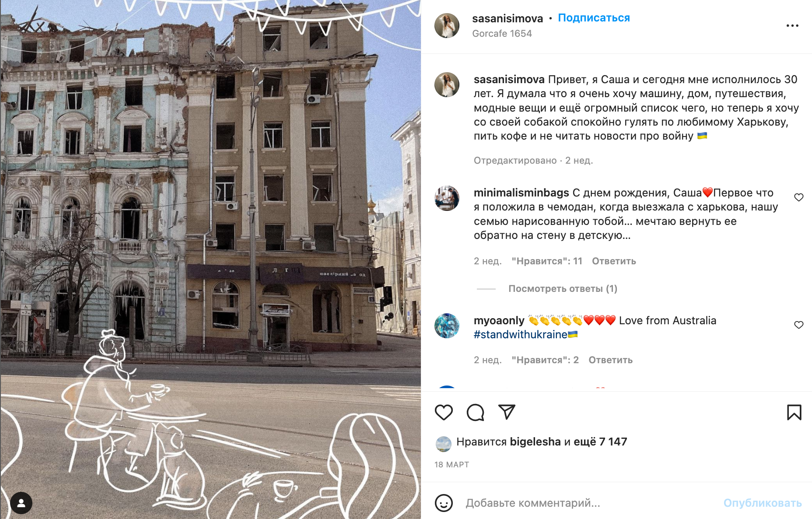Reply to the minimalisminbags comment with "Ответить"
812x519 pixels.
[x=614, y=261]
